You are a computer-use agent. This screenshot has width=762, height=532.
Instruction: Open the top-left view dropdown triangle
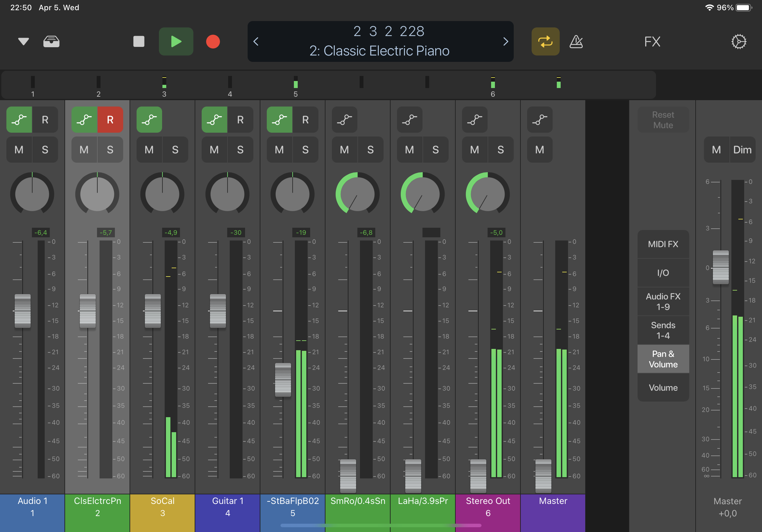click(x=23, y=41)
